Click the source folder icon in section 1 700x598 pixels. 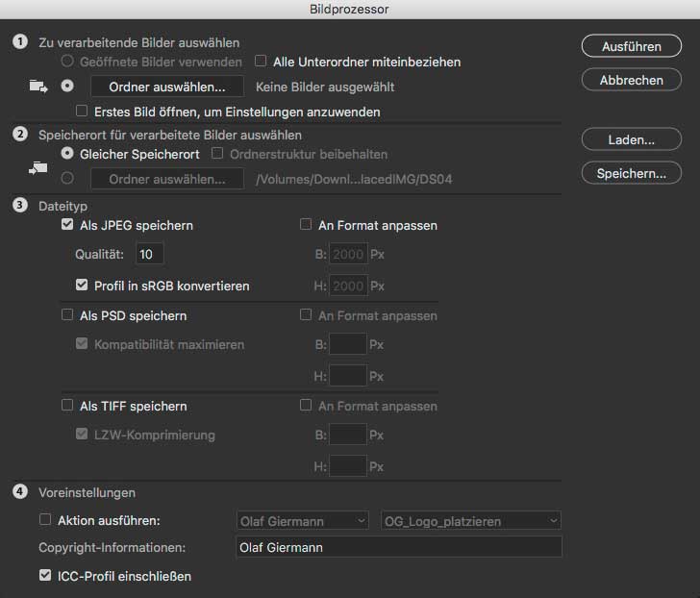pyautogui.click(x=38, y=86)
